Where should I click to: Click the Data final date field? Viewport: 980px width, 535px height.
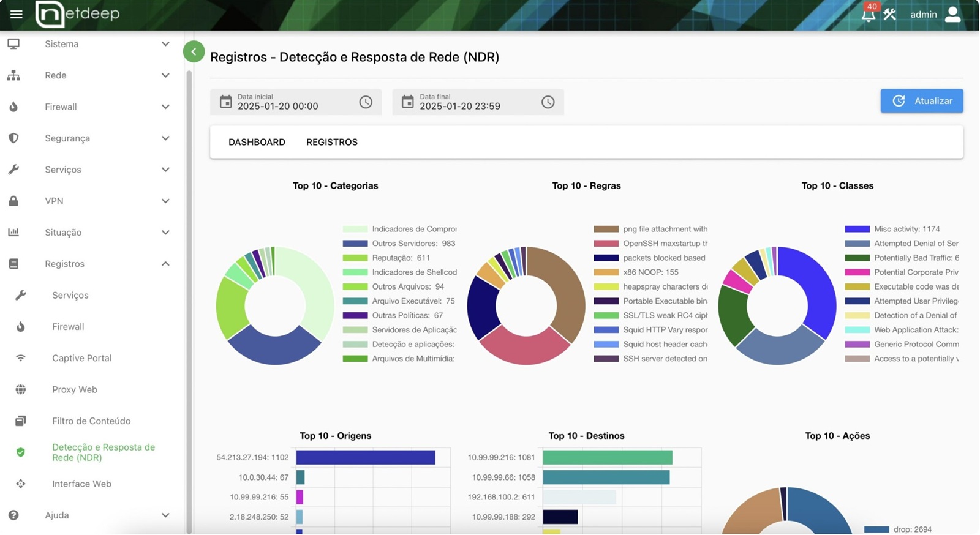478,102
